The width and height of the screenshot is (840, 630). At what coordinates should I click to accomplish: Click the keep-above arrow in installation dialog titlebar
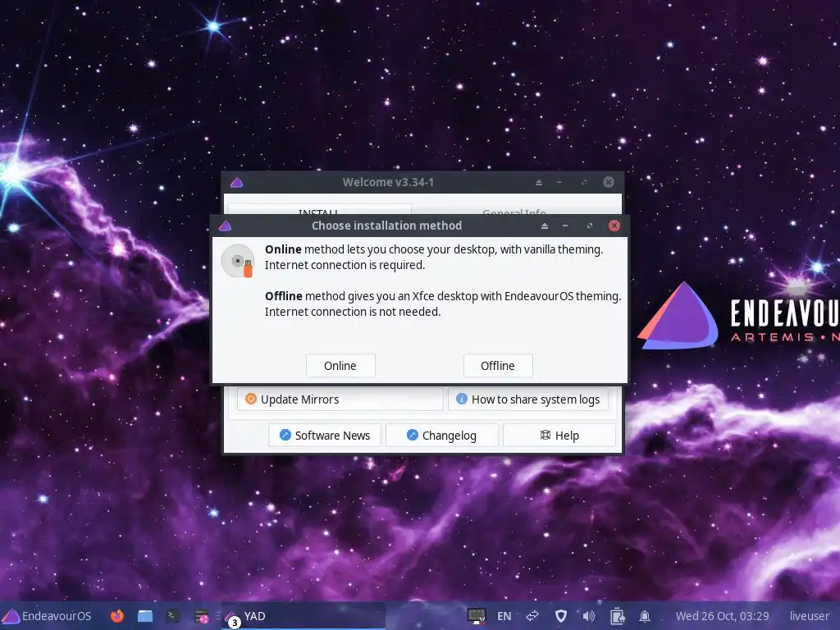(545, 226)
